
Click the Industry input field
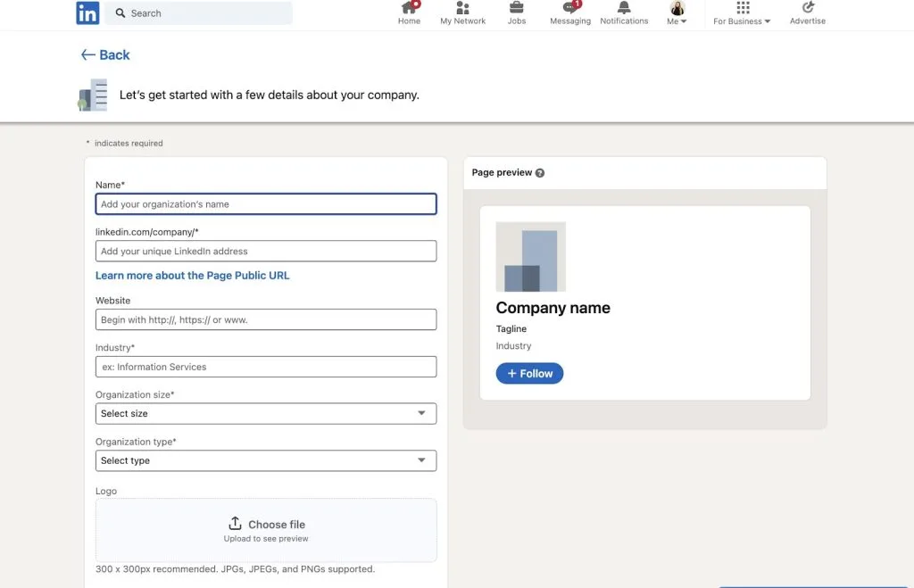pos(266,367)
